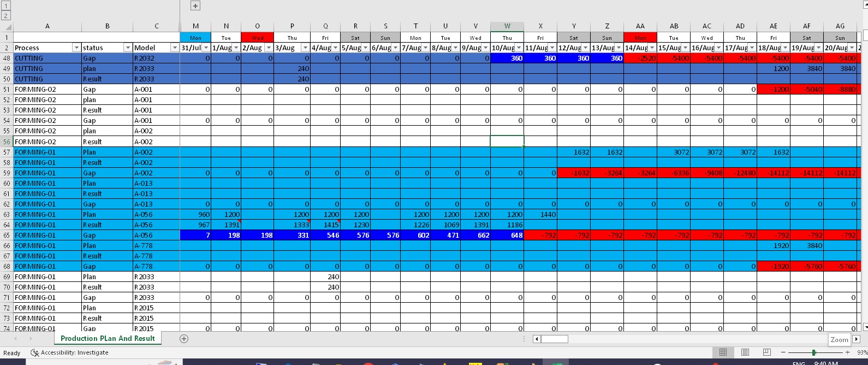Switch to Page Layout view
Screen dimensions: 868x365
745,352
